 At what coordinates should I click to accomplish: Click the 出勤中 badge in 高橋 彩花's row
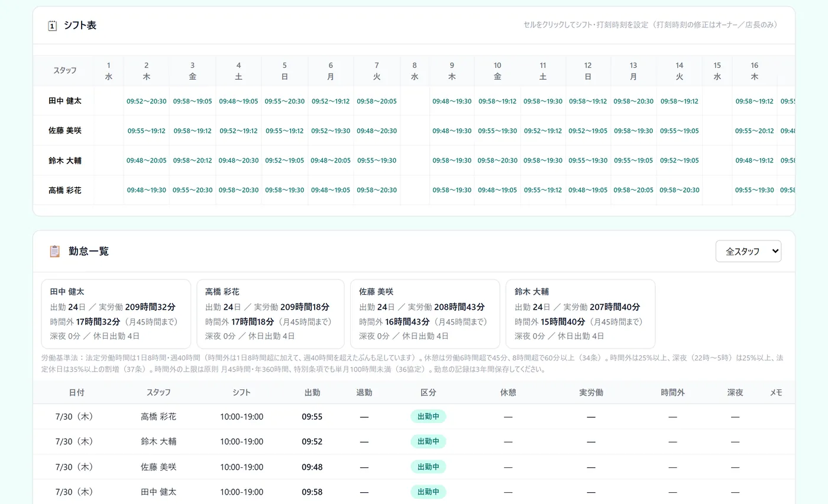coord(428,417)
